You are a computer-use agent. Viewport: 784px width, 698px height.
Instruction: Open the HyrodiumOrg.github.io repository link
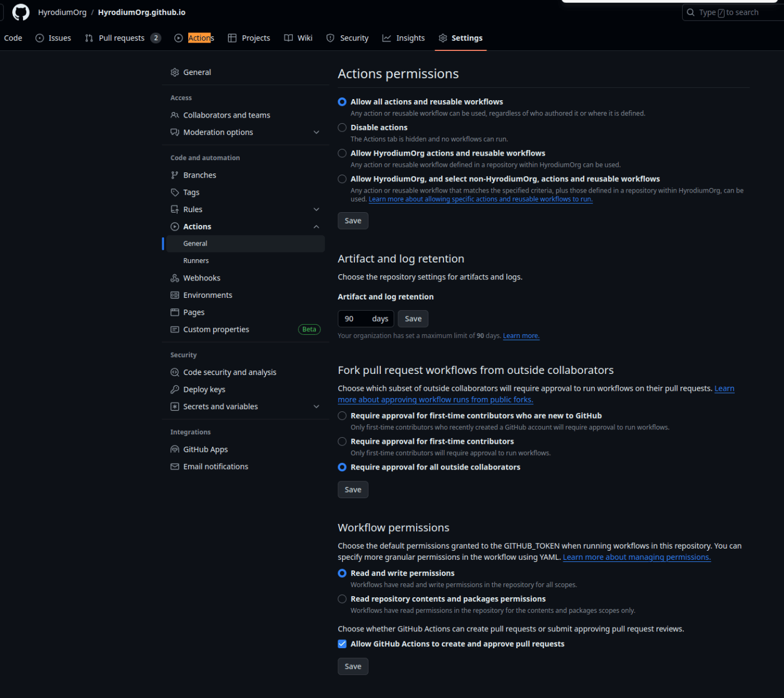142,12
